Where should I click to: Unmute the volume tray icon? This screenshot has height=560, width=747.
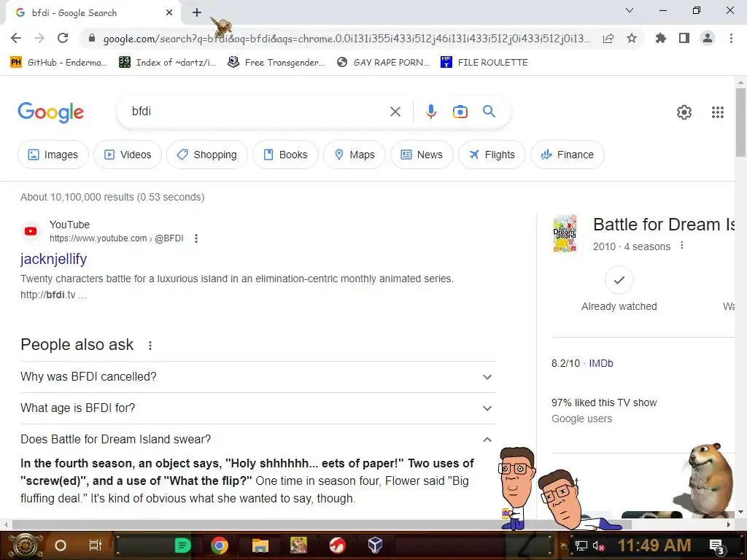[598, 546]
